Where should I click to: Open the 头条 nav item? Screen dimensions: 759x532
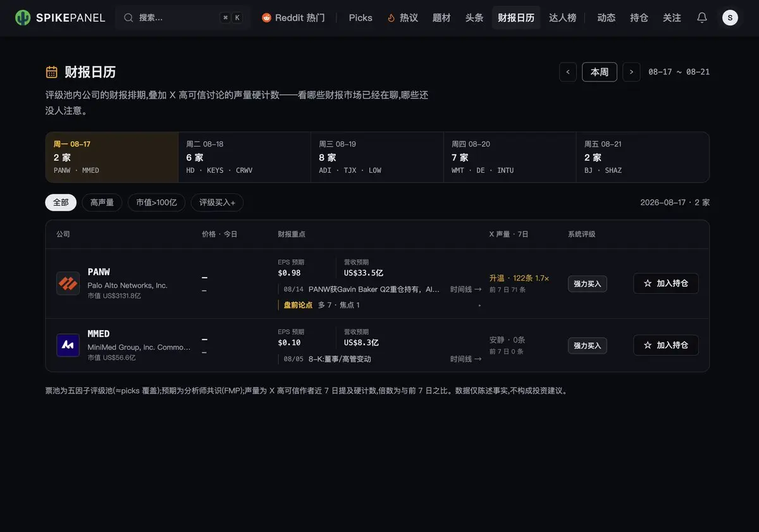coord(474,18)
